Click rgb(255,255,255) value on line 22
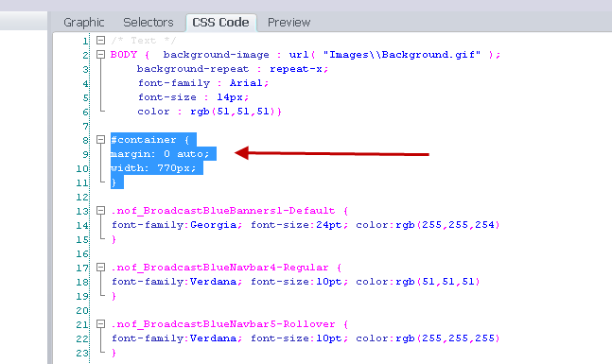 point(447,338)
